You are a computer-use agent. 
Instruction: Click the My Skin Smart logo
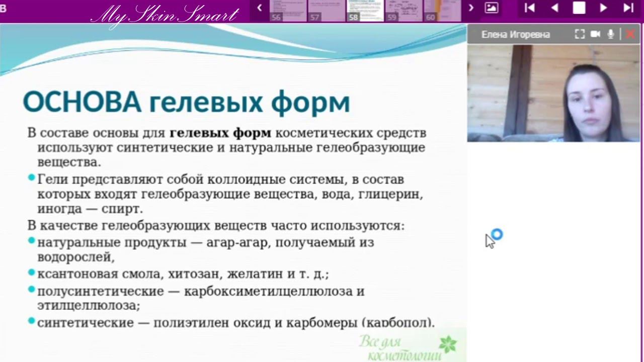tap(165, 15)
